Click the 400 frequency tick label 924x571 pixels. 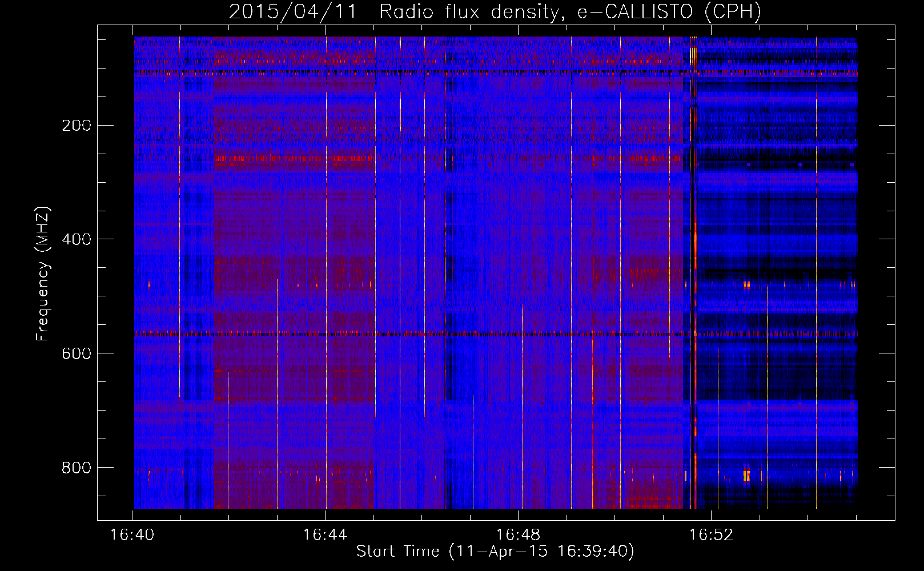coord(77,239)
